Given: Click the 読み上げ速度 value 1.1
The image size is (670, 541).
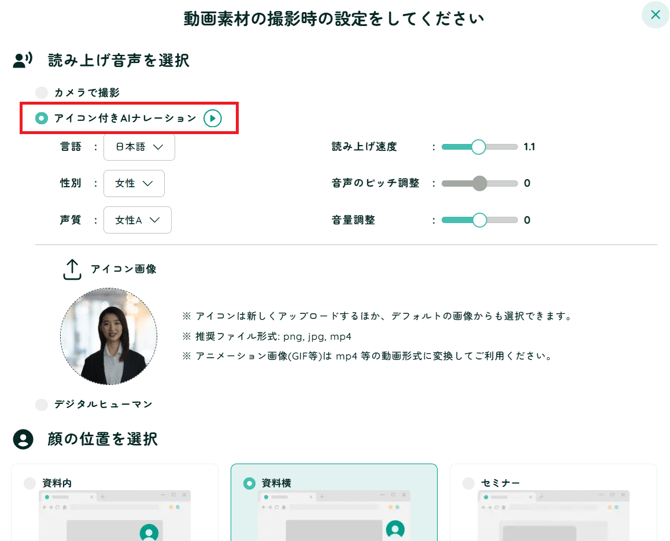Looking at the screenshot, I should coord(529,147).
